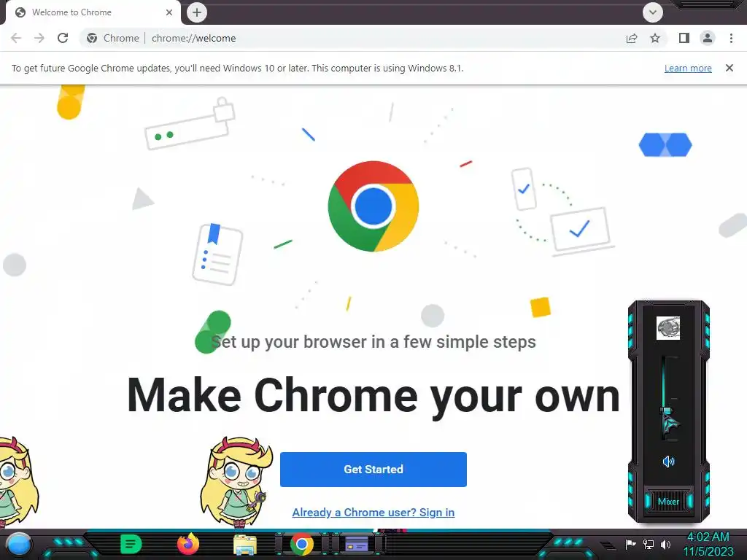Viewport: 747px width, 560px height.
Task: Open a new tab with the plus button
Action: tap(197, 12)
